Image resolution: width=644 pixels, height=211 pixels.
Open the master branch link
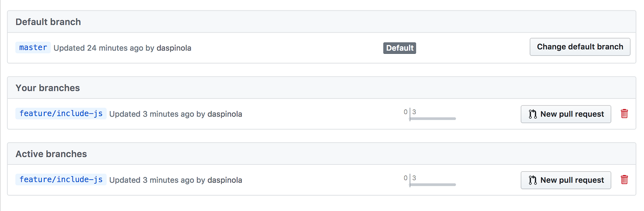point(33,47)
